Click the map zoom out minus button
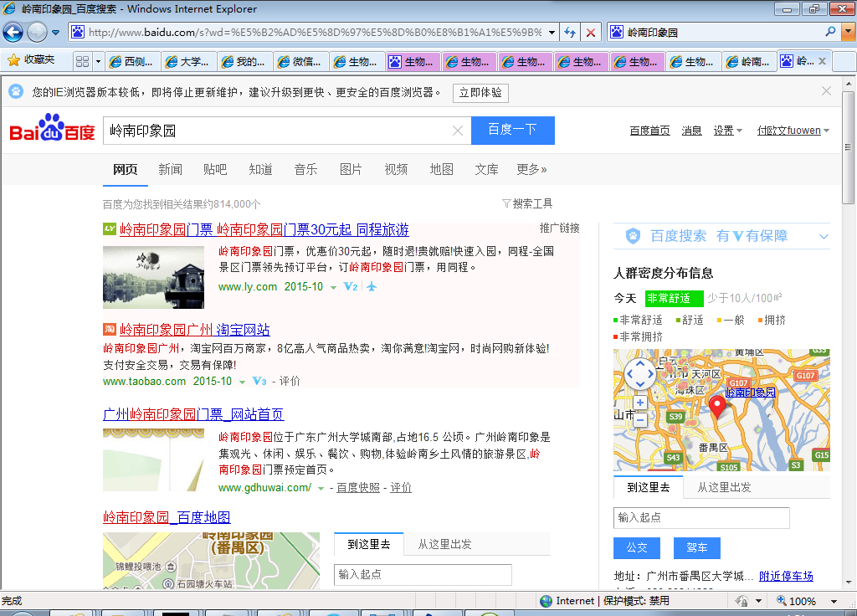Image resolution: width=857 pixels, height=616 pixels. pos(640,419)
